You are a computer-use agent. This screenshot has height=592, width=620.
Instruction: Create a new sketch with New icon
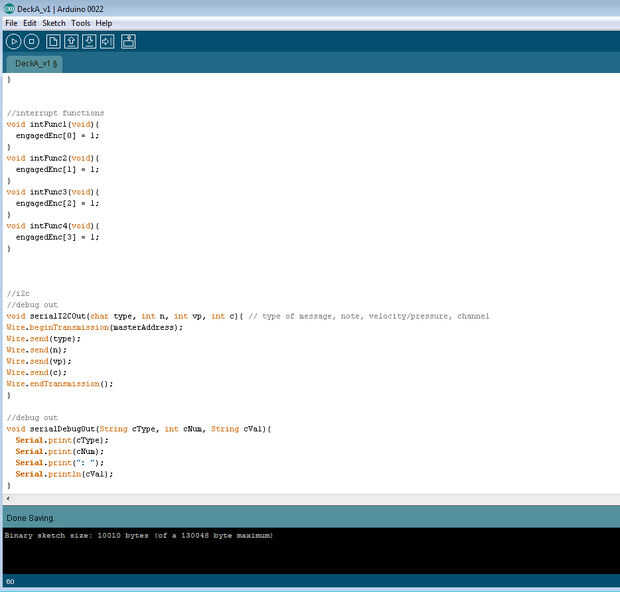53,41
